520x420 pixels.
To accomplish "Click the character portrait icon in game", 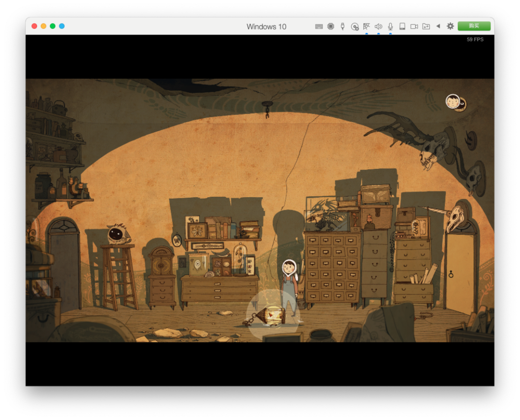I will pyautogui.click(x=453, y=102).
